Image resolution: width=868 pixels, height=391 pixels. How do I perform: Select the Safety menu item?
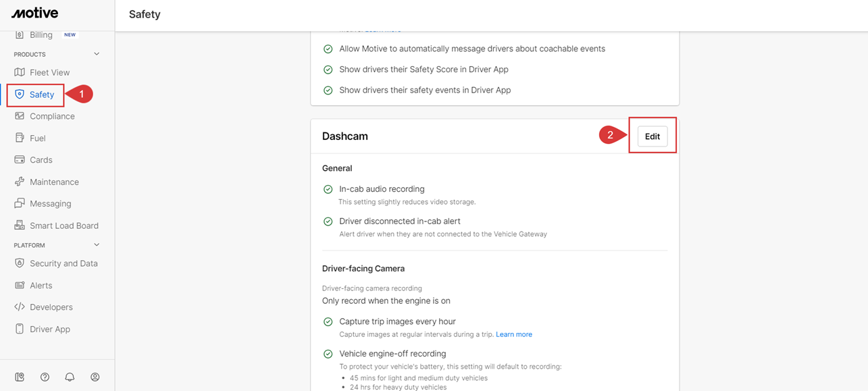(x=35, y=94)
